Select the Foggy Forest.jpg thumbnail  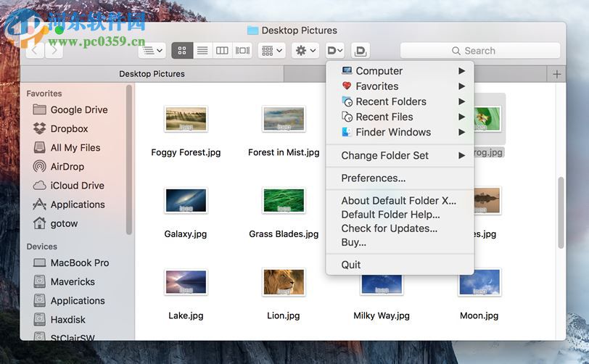(x=186, y=119)
